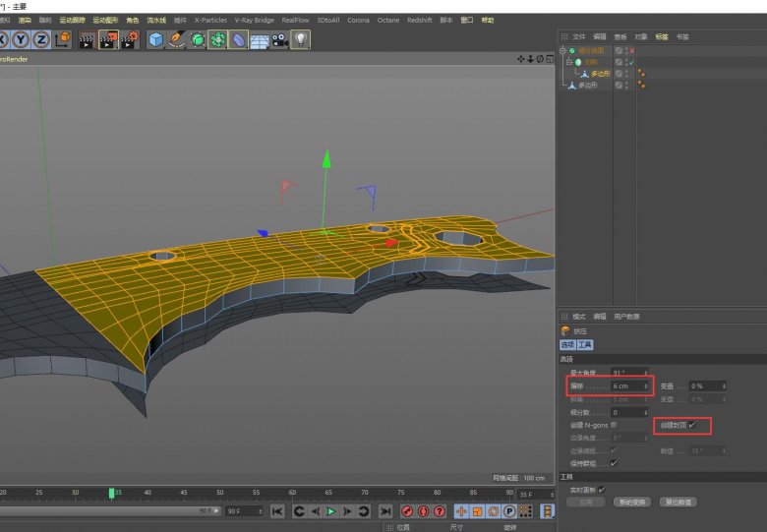This screenshot has height=532, width=767.
Task: Toggle the 创建封顶 checkbox
Action: click(x=692, y=424)
